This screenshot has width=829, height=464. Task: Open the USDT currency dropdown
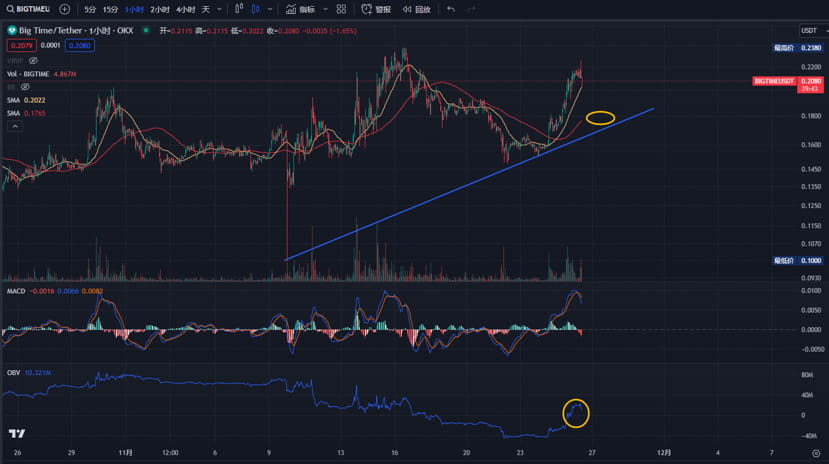click(812, 31)
